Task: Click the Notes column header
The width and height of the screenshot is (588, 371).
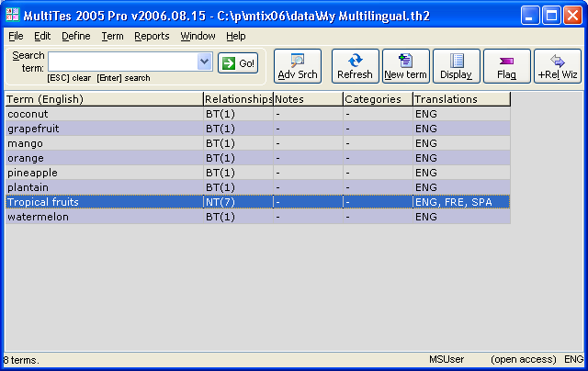Action: point(308,99)
